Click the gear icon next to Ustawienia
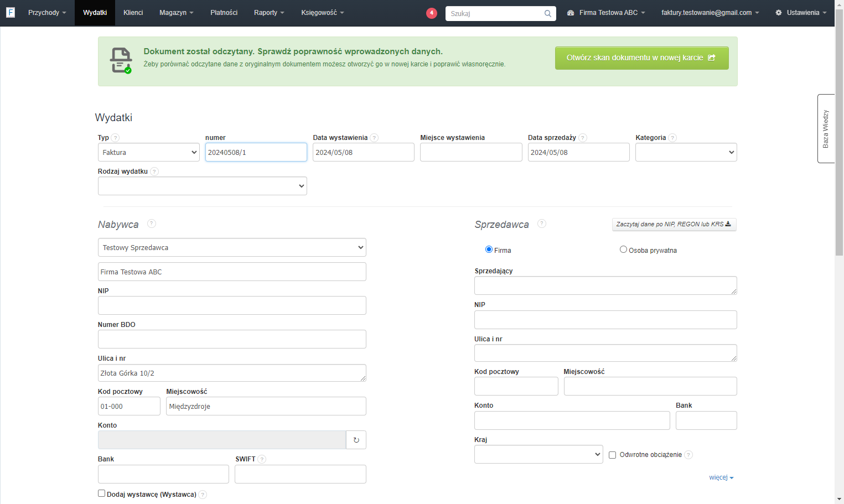The height and width of the screenshot is (504, 844). (x=779, y=13)
